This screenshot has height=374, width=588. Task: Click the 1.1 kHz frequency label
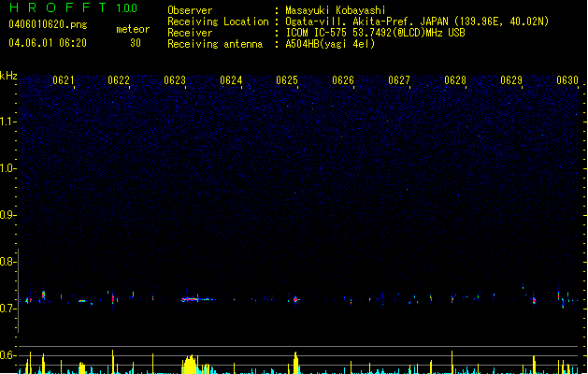7,122
